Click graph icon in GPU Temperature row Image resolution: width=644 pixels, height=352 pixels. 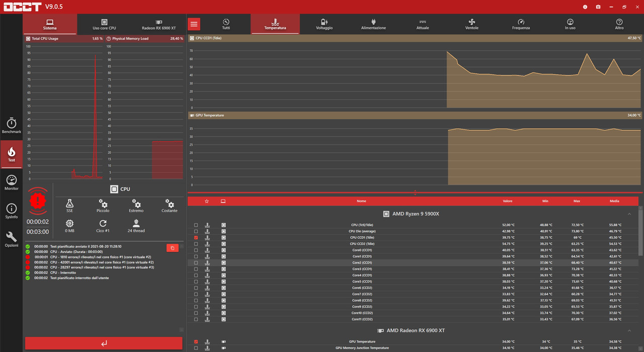pyautogui.click(x=207, y=342)
